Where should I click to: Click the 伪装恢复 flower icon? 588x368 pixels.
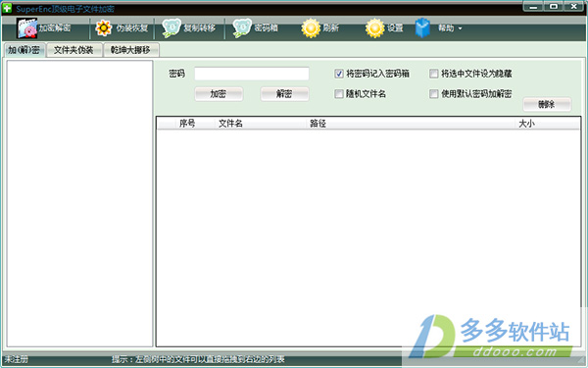(x=103, y=28)
